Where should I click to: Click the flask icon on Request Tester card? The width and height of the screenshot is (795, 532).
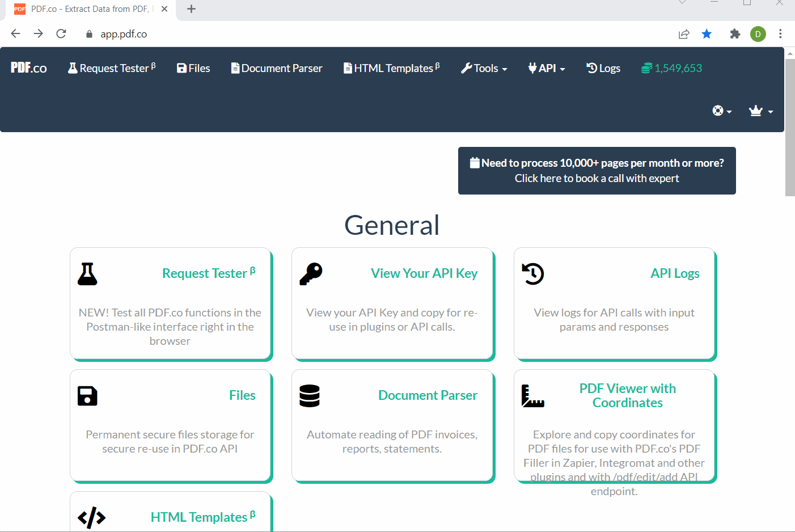coord(87,274)
